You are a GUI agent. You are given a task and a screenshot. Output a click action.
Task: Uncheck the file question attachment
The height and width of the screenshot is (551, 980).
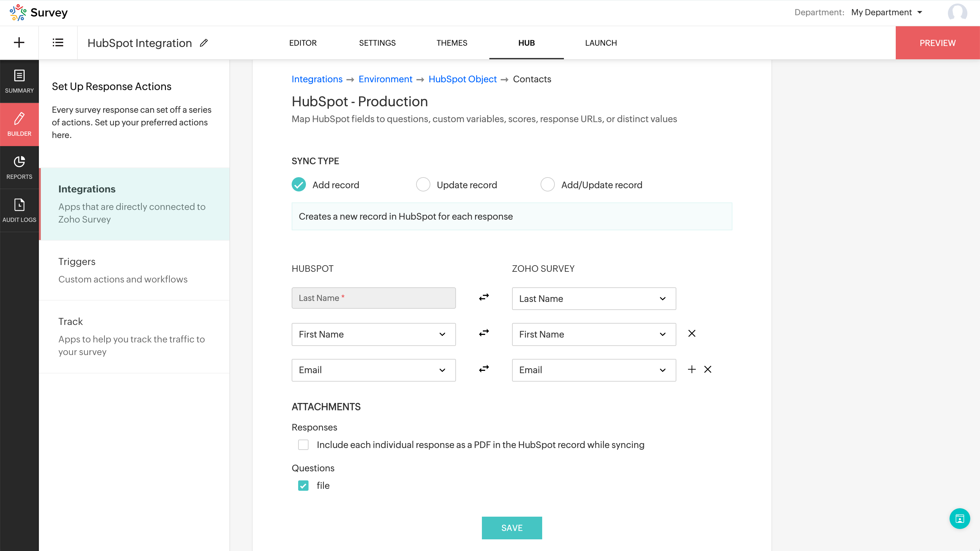[303, 486]
